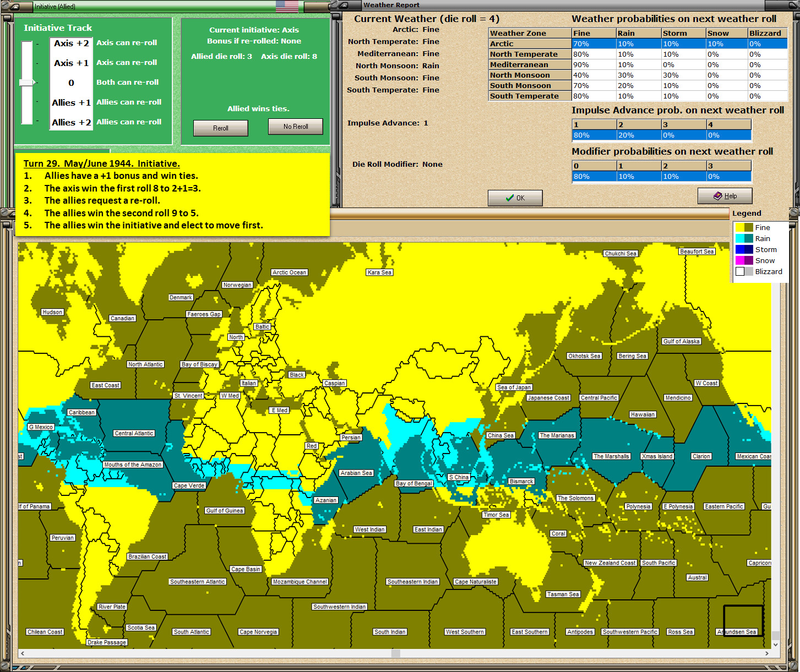800x672 pixels.
Task: Click the cyan Rain swatch in the Legend
Action: (x=740, y=238)
